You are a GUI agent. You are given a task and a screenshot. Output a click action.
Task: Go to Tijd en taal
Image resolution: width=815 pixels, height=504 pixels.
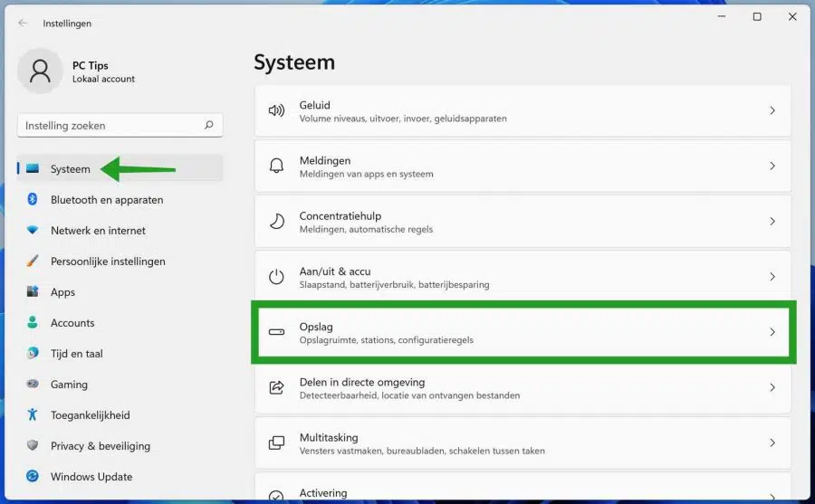(120, 353)
